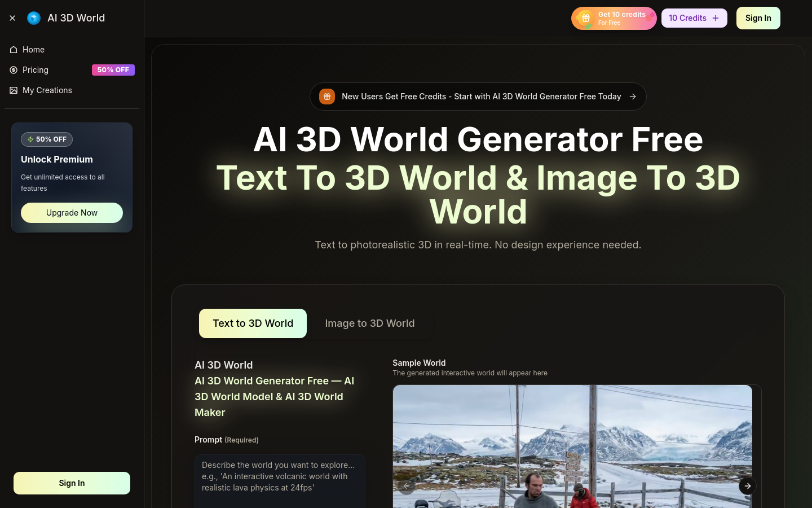Open the Pricing page in sidebar
The width and height of the screenshot is (812, 508).
coord(72,70)
